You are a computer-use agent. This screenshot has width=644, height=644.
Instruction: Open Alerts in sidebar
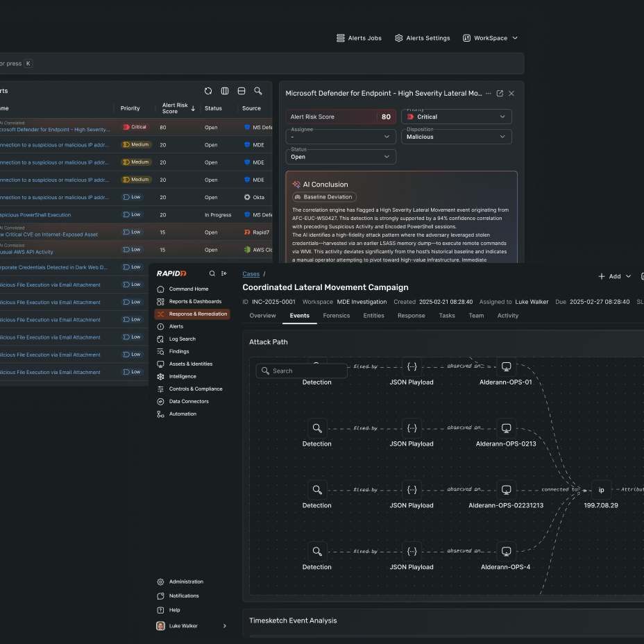coord(192,327)
